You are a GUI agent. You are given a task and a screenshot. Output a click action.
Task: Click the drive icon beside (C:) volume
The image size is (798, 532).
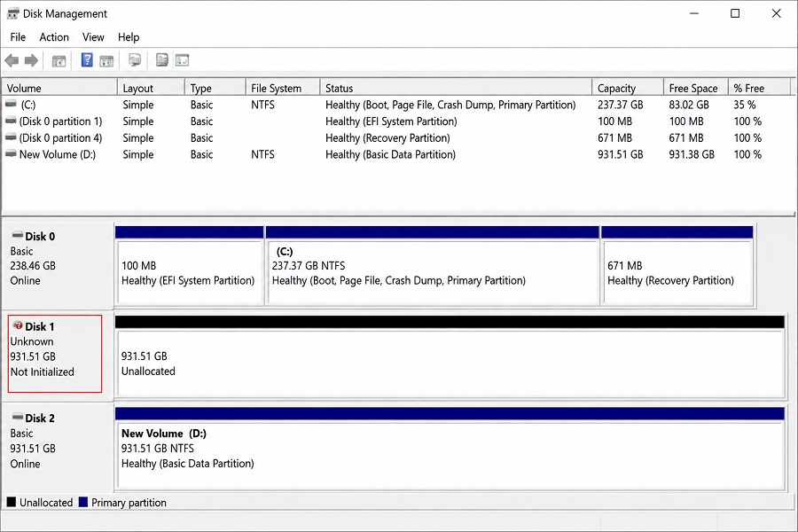(11, 104)
